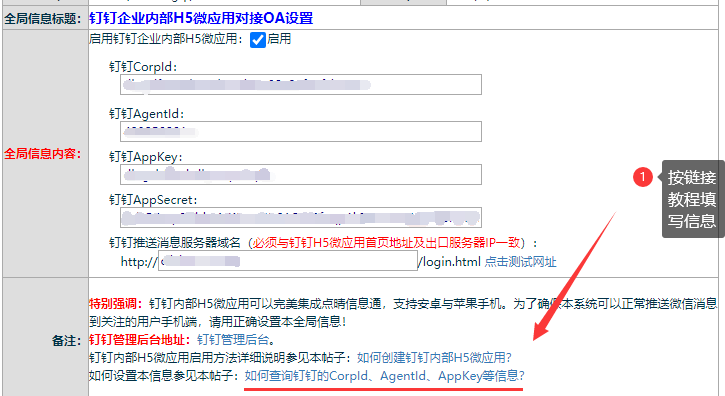Select the server domain field after http://
The image size is (725, 396).
[x=288, y=261]
